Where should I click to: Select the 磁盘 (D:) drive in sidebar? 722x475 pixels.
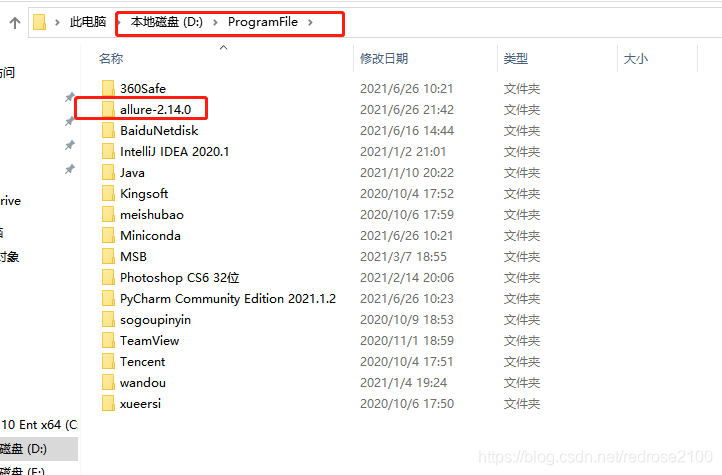(39, 449)
